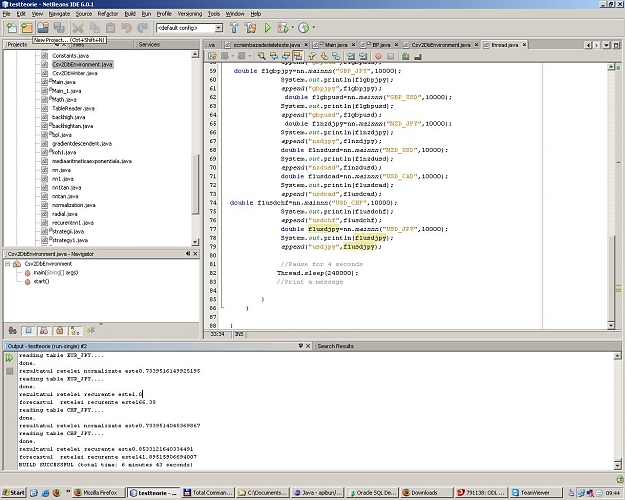Image resolution: width=625 pixels, height=500 pixels.
Task: Select gradientdescendent.java in project tree
Action: (82, 144)
